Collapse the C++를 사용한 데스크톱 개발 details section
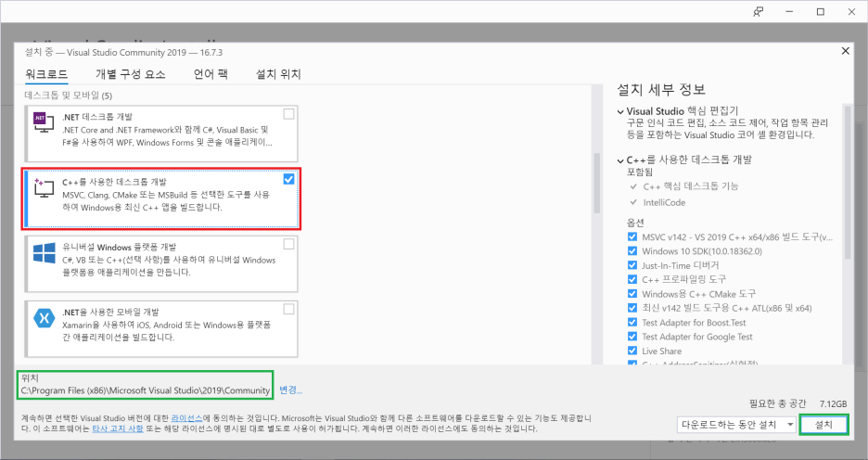Viewport: 868px width, 460px height. coord(620,160)
